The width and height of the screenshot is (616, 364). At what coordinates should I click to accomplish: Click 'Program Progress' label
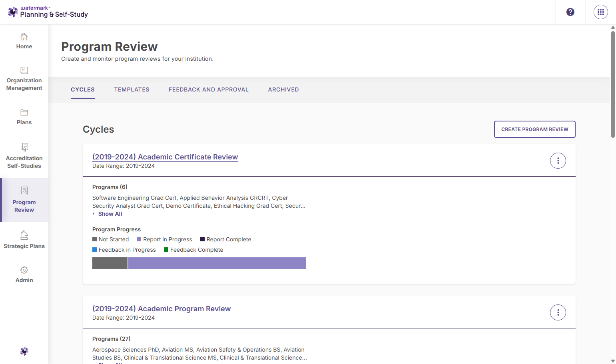pos(116,229)
